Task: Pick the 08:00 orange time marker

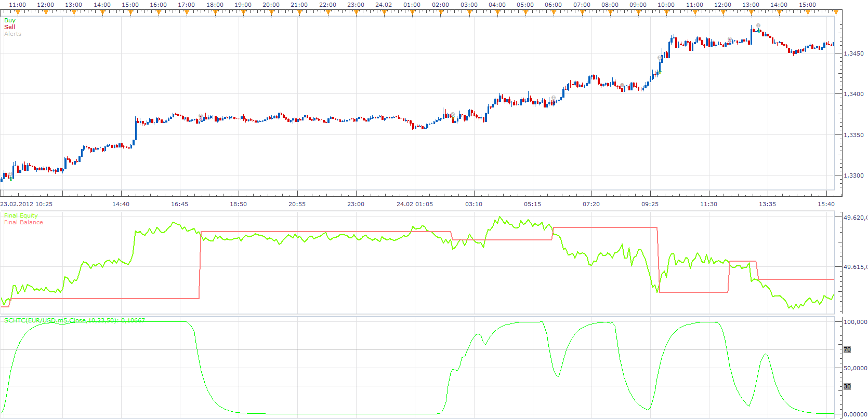Action: tap(610, 13)
